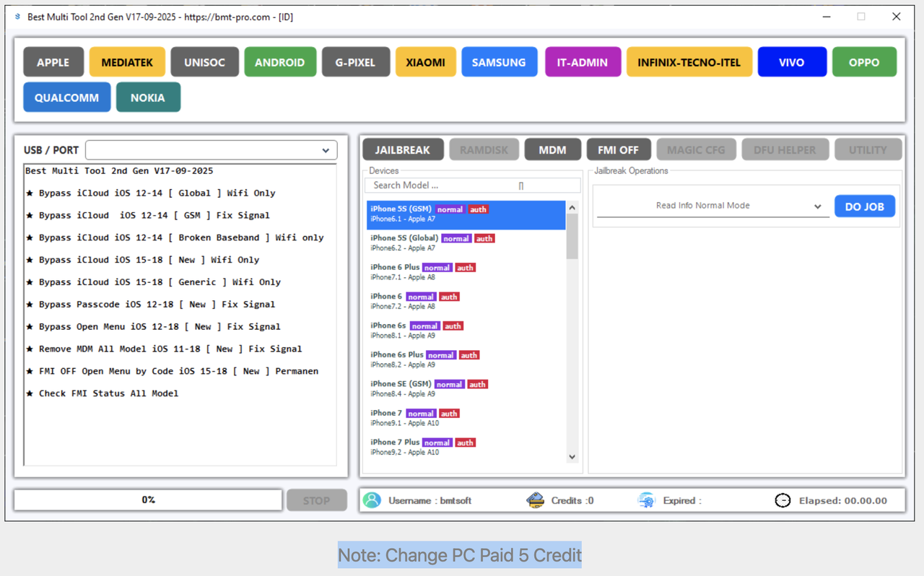924x576 pixels.
Task: Click log line Bypass iCloud iOS 15-18 New
Action: click(x=142, y=261)
